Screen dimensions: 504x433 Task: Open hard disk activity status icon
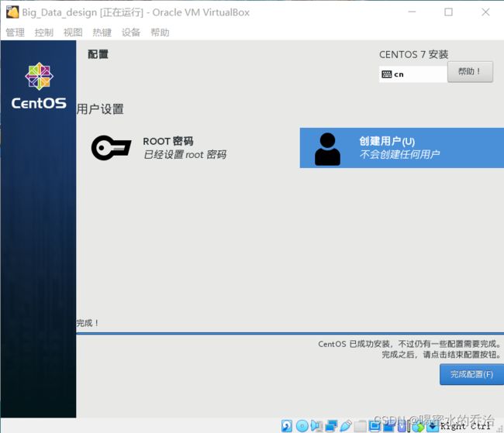tap(286, 426)
